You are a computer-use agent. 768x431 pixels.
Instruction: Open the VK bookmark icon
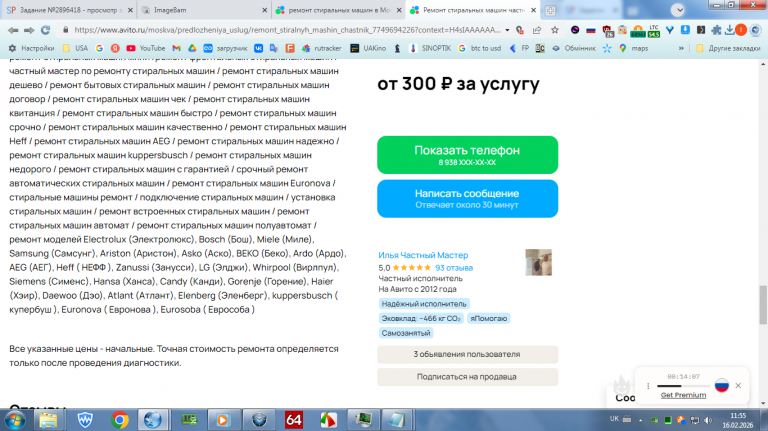(259, 48)
